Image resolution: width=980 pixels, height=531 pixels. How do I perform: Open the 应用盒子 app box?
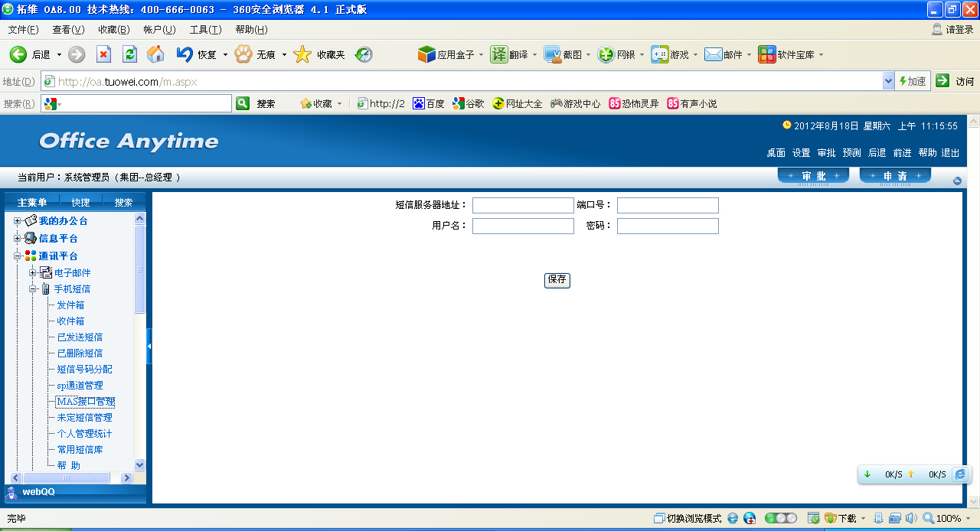coord(449,54)
